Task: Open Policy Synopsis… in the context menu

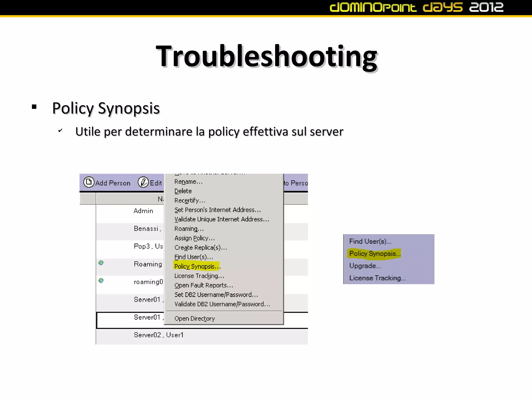Action: pos(197,267)
